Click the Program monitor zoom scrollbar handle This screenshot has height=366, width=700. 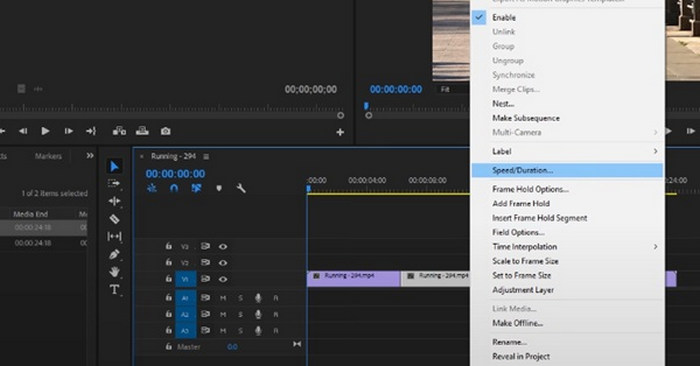(368, 115)
